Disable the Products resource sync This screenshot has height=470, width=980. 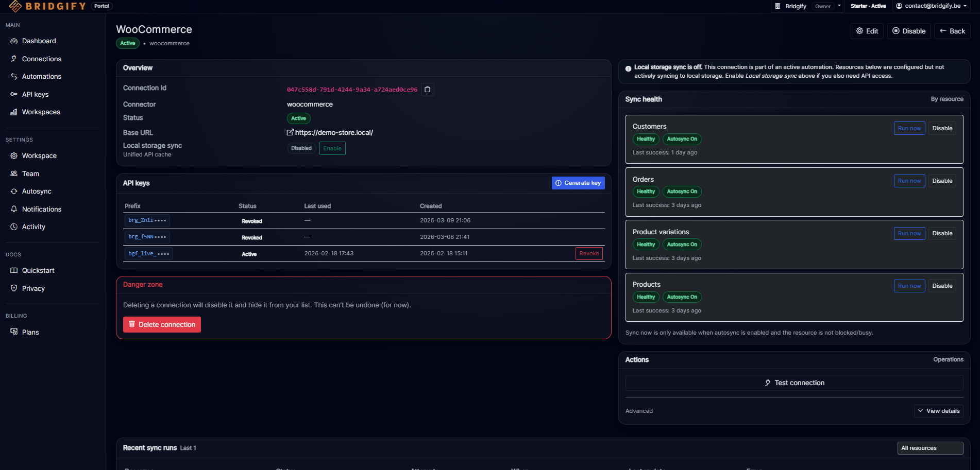[942, 286]
